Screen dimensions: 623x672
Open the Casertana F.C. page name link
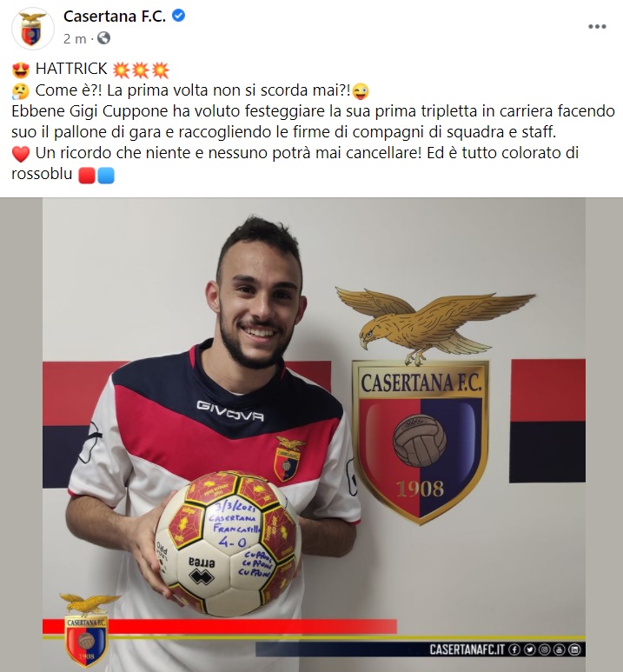tap(115, 17)
